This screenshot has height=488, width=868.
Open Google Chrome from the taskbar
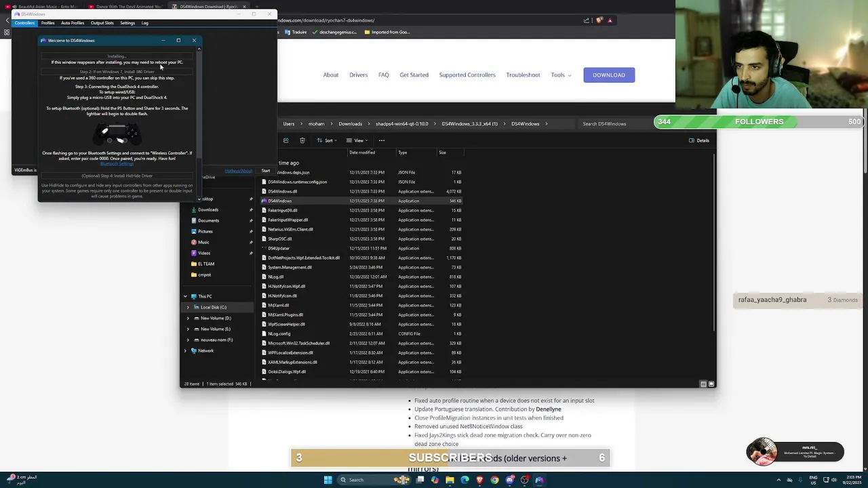pyautogui.click(x=494, y=480)
